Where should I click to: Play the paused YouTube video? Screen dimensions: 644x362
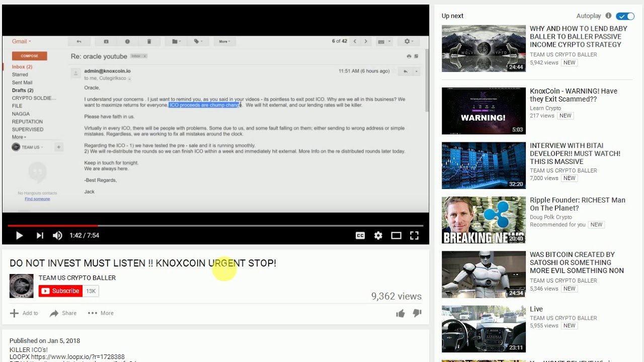(19, 235)
